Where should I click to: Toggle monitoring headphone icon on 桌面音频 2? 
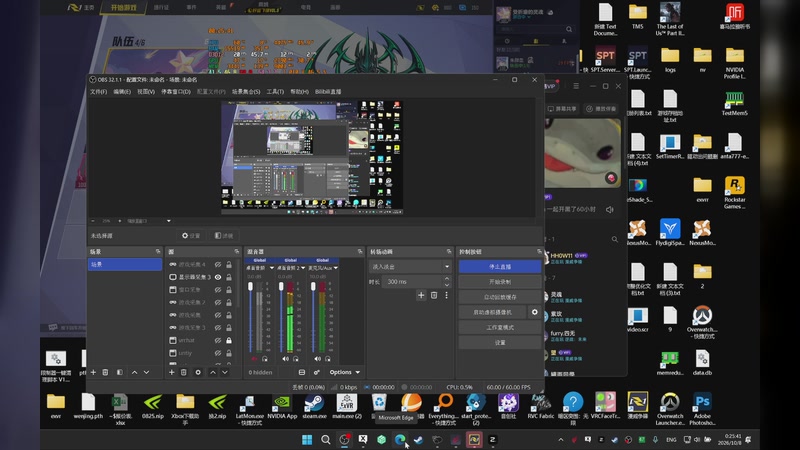pos(296,359)
